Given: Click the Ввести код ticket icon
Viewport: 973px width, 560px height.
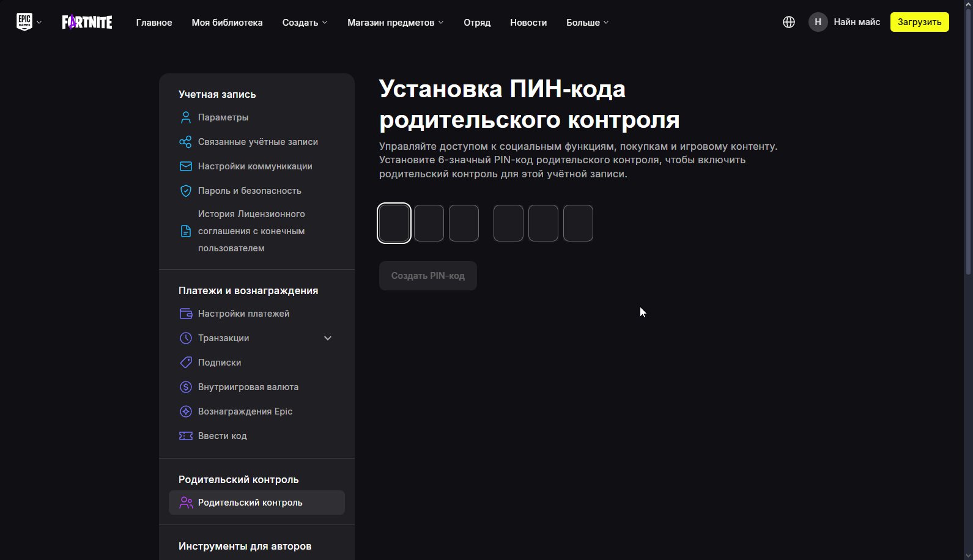Looking at the screenshot, I should click(186, 436).
